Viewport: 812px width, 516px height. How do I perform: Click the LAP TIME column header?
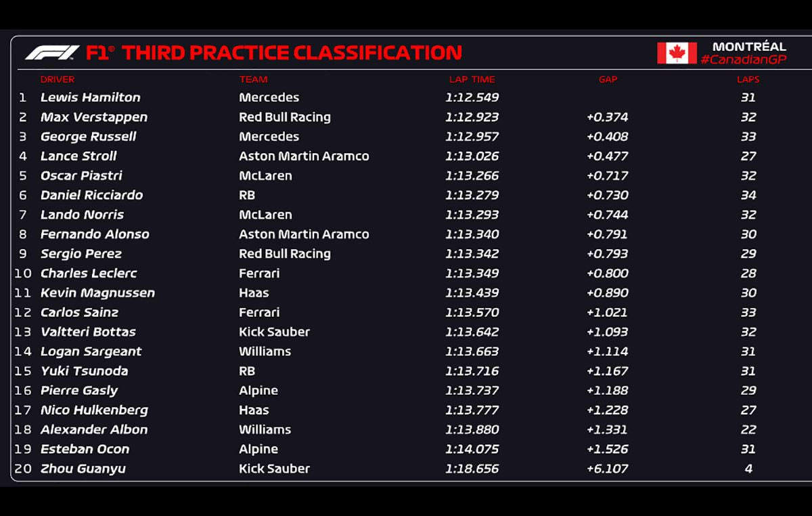pos(472,80)
